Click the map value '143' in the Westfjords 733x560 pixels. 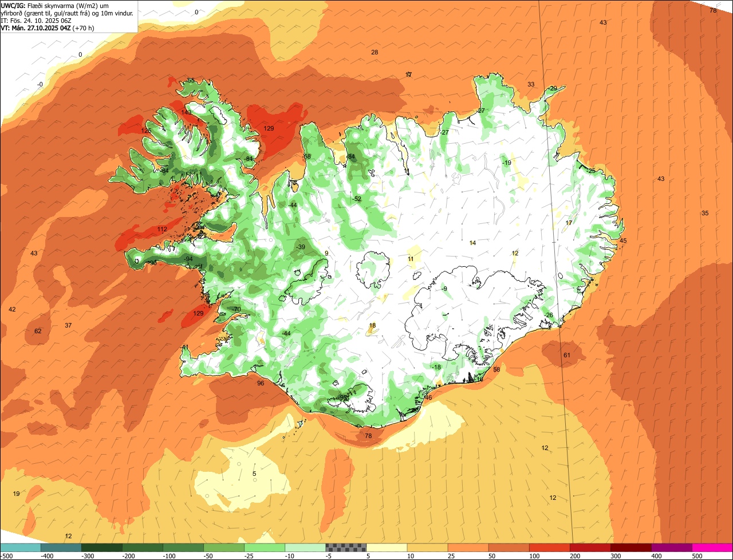[187, 112]
